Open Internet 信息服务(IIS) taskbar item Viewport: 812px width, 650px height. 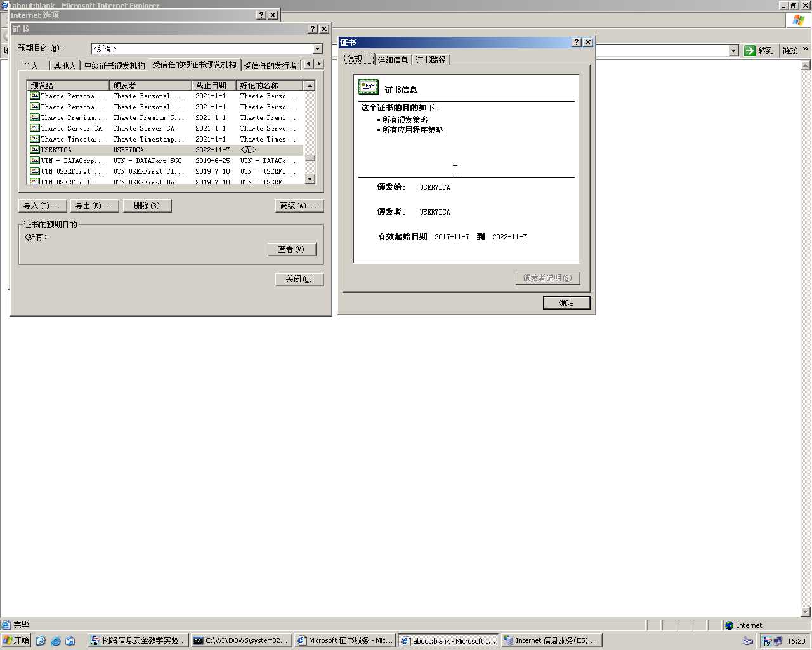point(551,640)
